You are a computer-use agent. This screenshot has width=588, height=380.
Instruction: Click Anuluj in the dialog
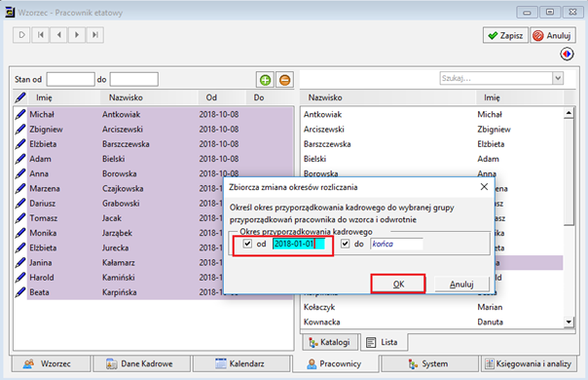[x=461, y=284]
